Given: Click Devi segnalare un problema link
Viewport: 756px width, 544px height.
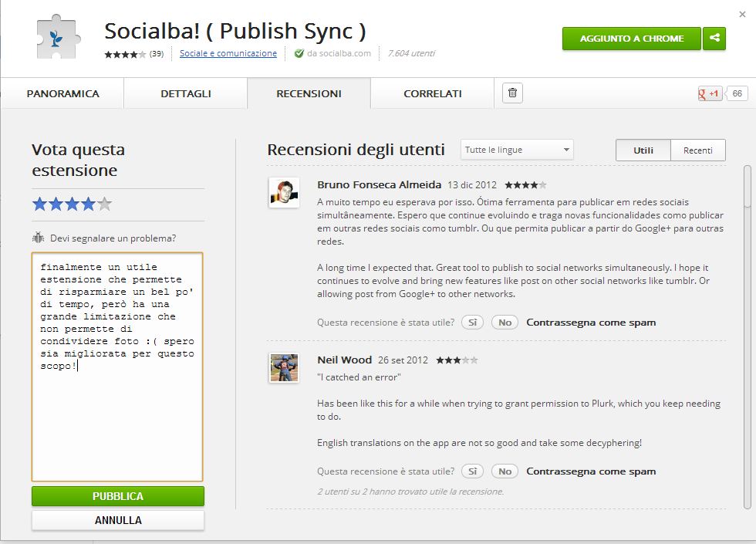Looking at the screenshot, I should pyautogui.click(x=113, y=238).
